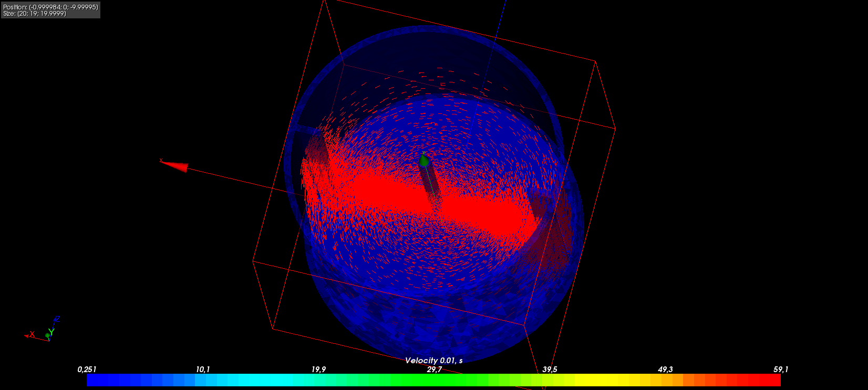Click the 39,5 legend label

[x=550, y=370]
